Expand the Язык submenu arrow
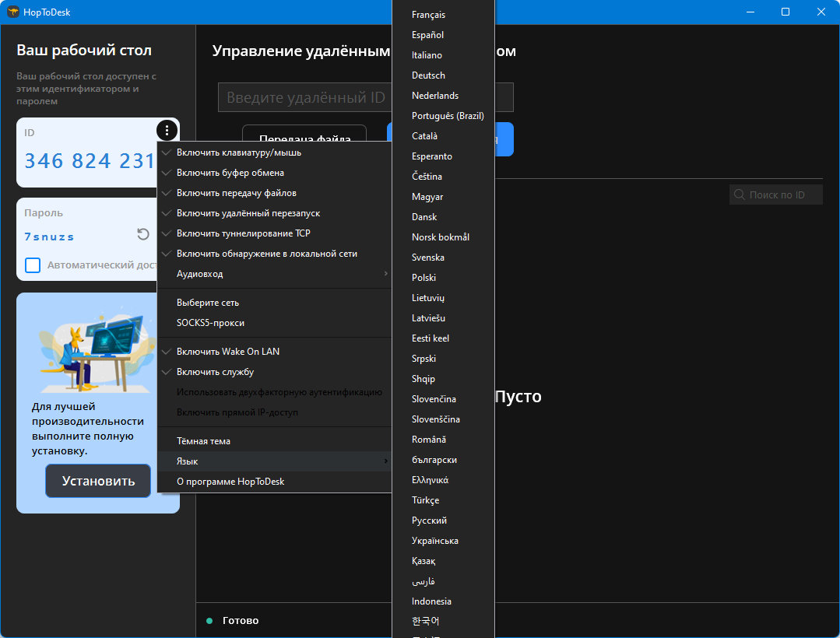The width and height of the screenshot is (840, 638). [x=385, y=461]
